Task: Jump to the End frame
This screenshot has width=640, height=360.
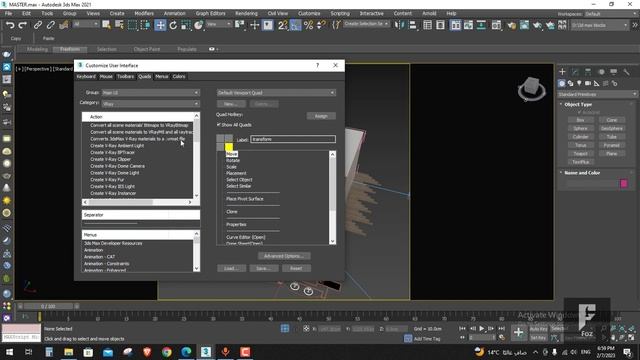Action: pyautogui.click(x=501, y=329)
